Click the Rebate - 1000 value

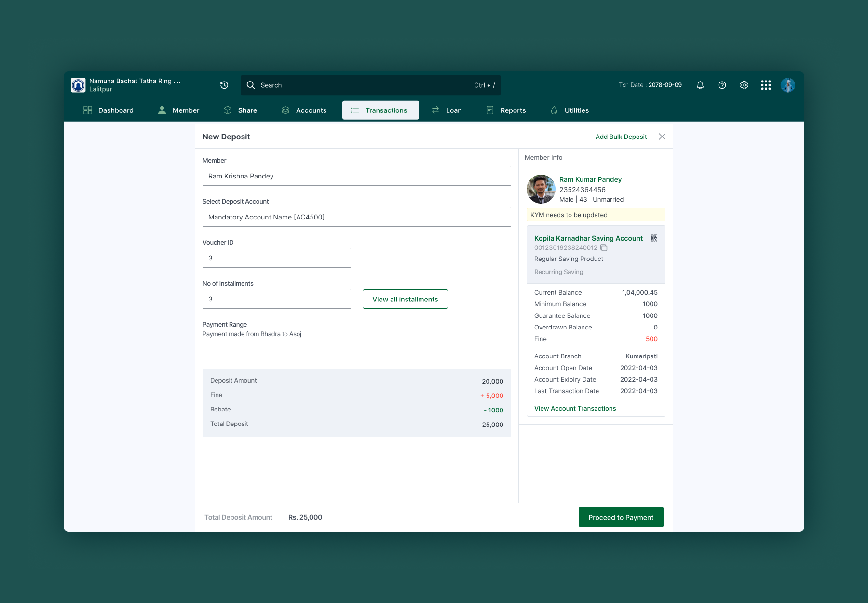tap(494, 410)
